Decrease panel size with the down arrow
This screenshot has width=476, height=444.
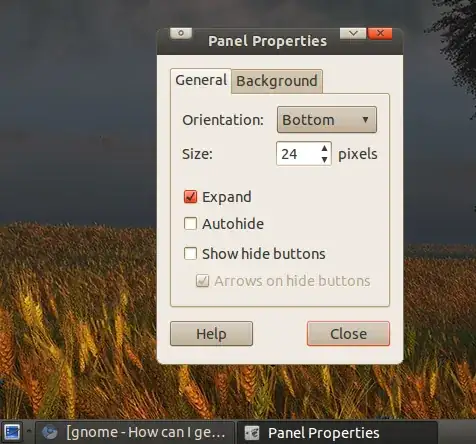tap(324, 160)
